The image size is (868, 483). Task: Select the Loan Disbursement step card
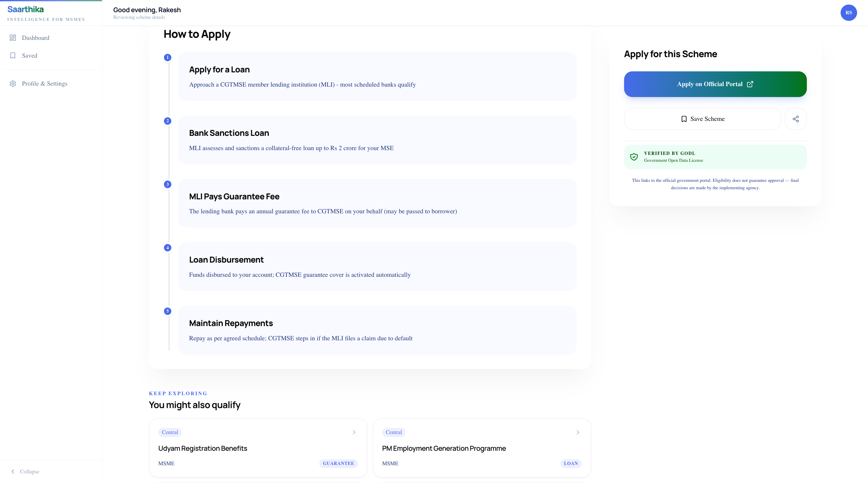pyautogui.click(x=377, y=267)
